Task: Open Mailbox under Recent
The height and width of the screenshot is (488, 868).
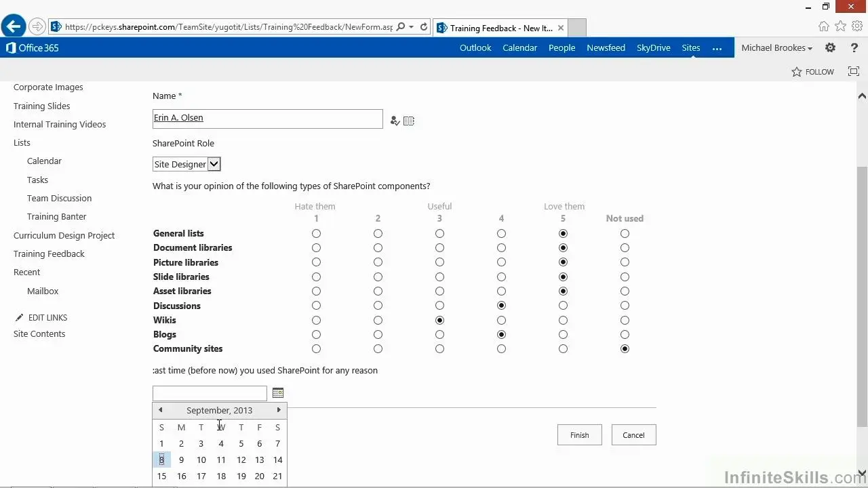Action: tap(43, 291)
